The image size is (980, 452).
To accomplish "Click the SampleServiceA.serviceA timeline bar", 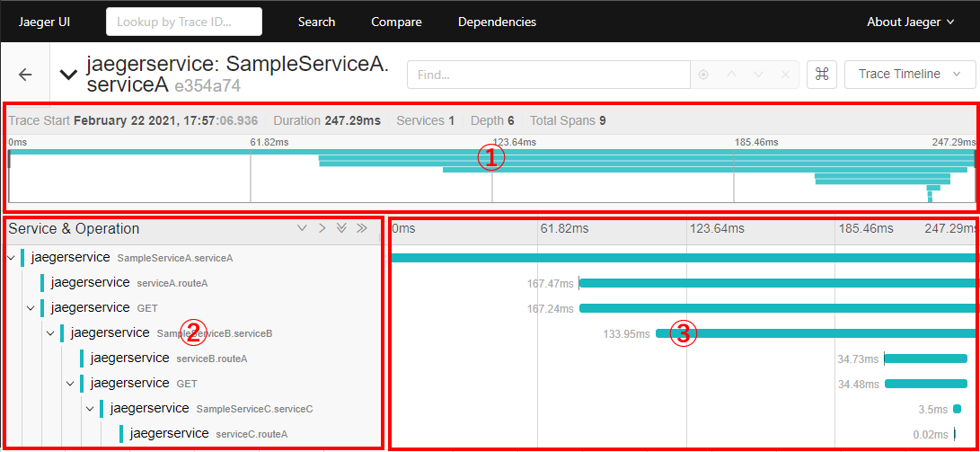I will coord(683,258).
